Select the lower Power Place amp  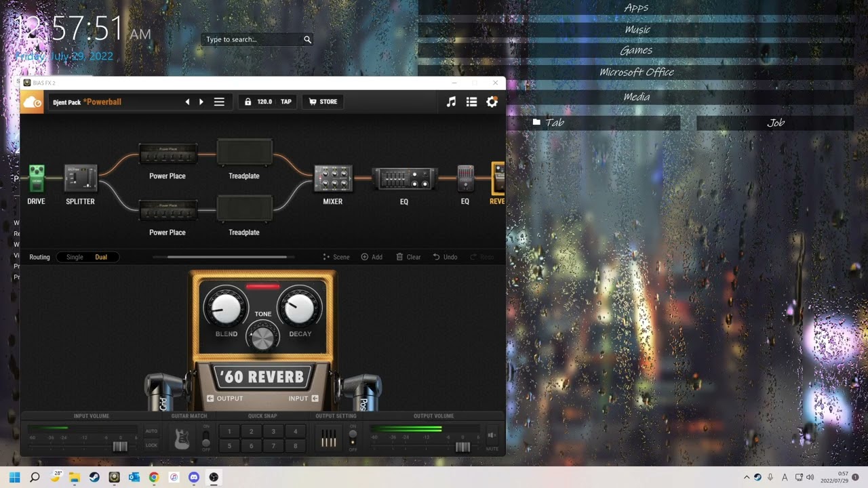click(x=167, y=210)
